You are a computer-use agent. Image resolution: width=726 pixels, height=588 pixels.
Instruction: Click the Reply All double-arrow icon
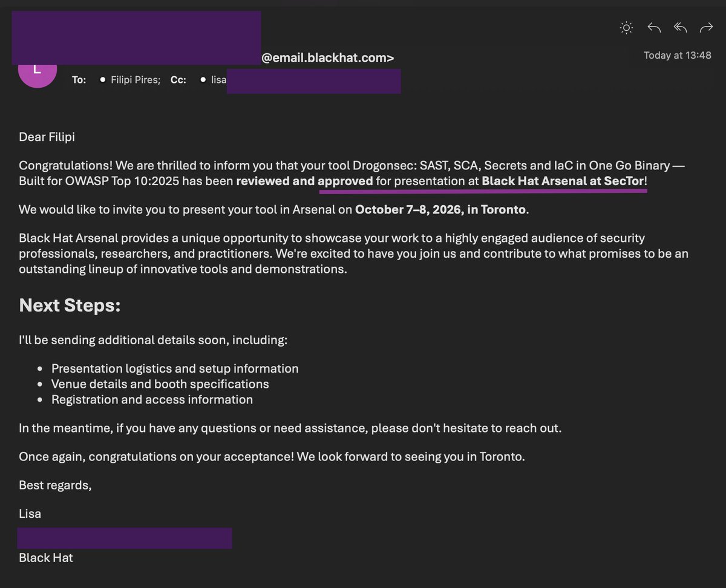(x=680, y=27)
